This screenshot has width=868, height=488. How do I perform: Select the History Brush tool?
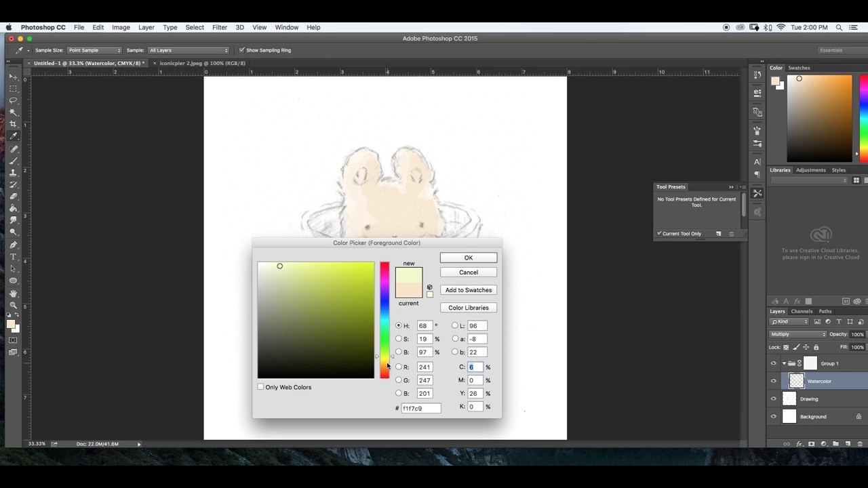tap(13, 184)
